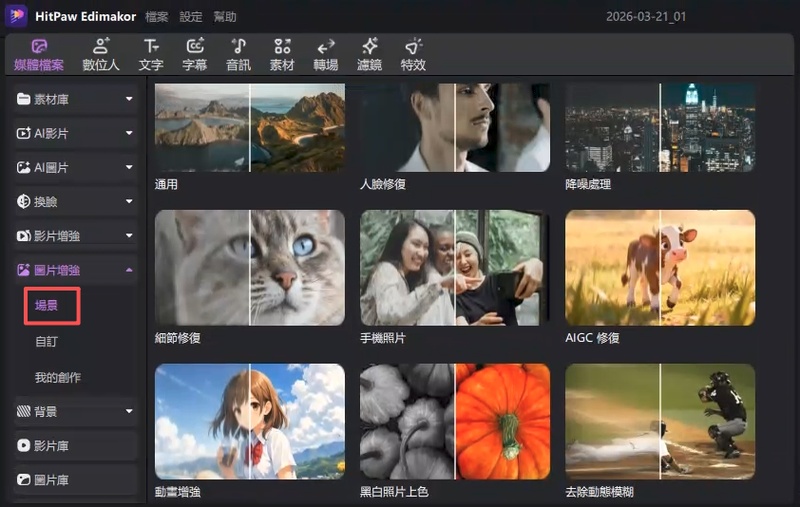This screenshot has width=800, height=507.
Task: Choose the 人臉修復 portrait thumbnail
Action: [x=455, y=128]
